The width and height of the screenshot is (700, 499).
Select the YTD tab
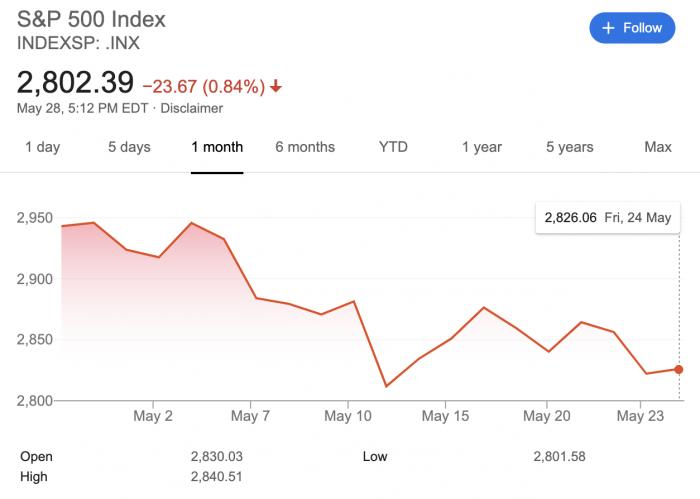[x=393, y=147]
